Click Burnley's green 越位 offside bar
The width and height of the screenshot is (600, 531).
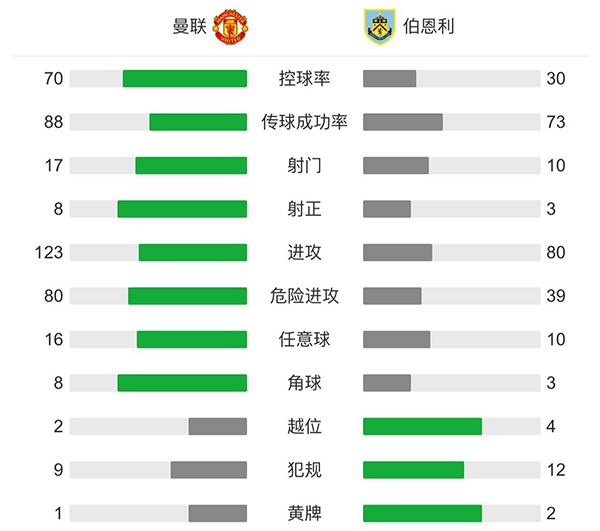pyautogui.click(x=422, y=427)
